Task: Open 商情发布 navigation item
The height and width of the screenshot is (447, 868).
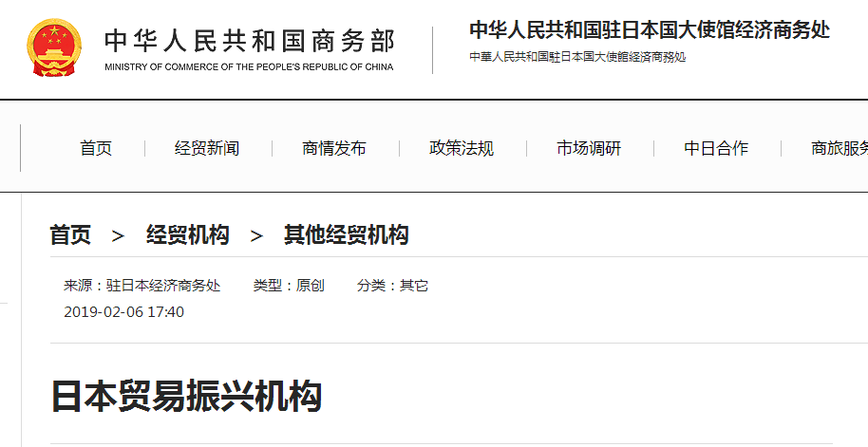Action: [333, 148]
